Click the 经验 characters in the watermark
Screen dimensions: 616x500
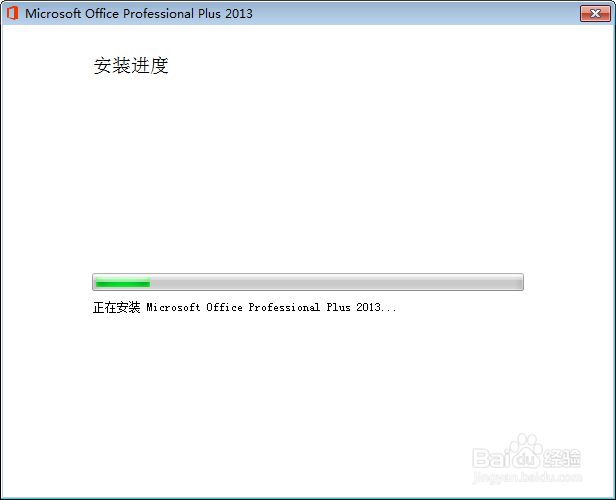[562, 458]
